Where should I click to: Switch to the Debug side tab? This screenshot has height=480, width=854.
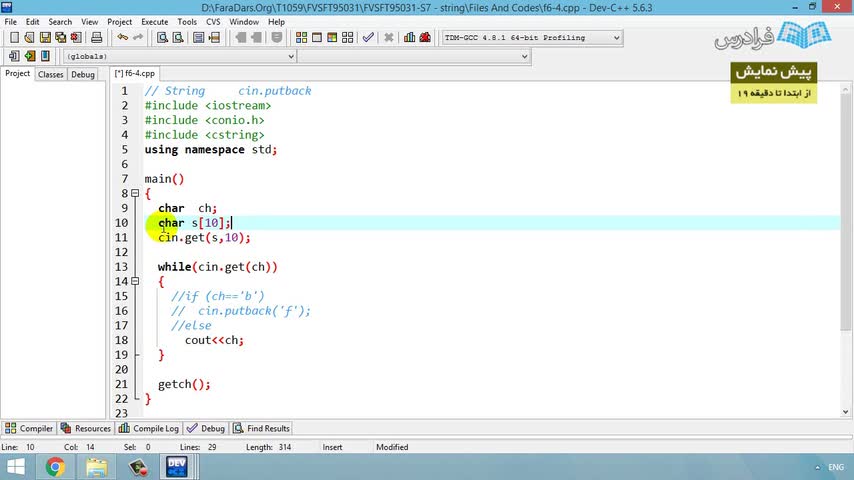[x=83, y=75]
